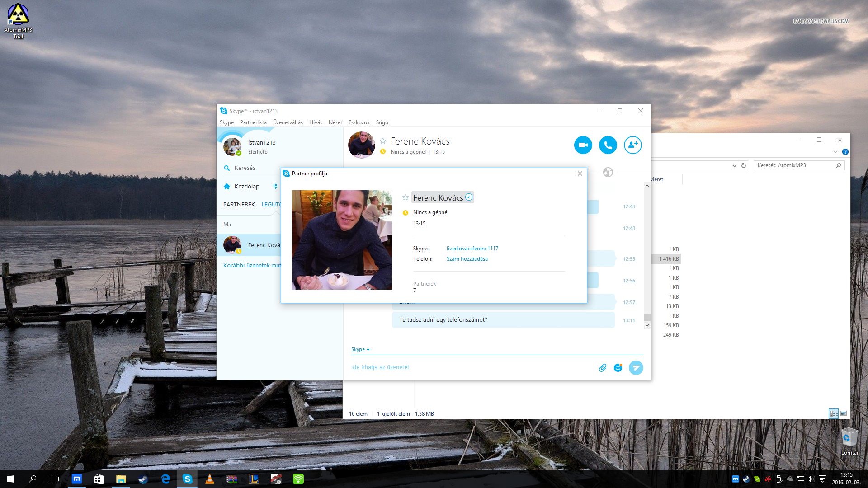Viewport: 868px width, 488px height.
Task: Open Windows taskbar search
Action: 33,479
